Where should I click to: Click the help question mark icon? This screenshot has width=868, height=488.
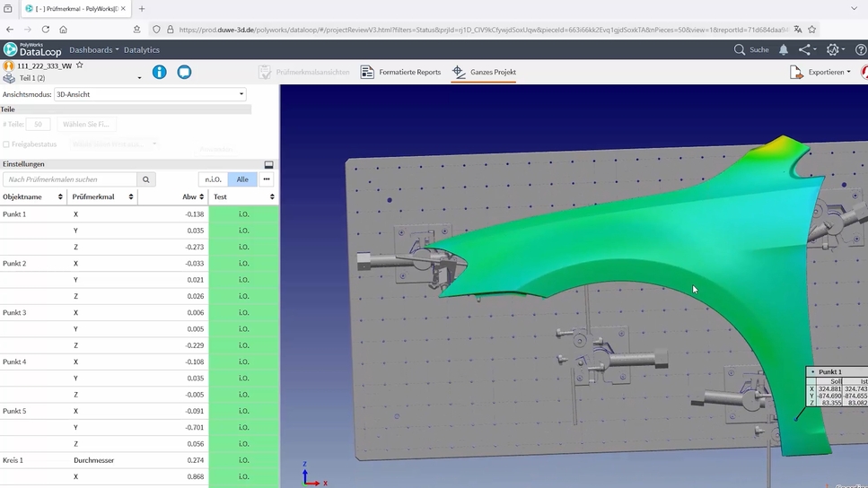[862, 50]
